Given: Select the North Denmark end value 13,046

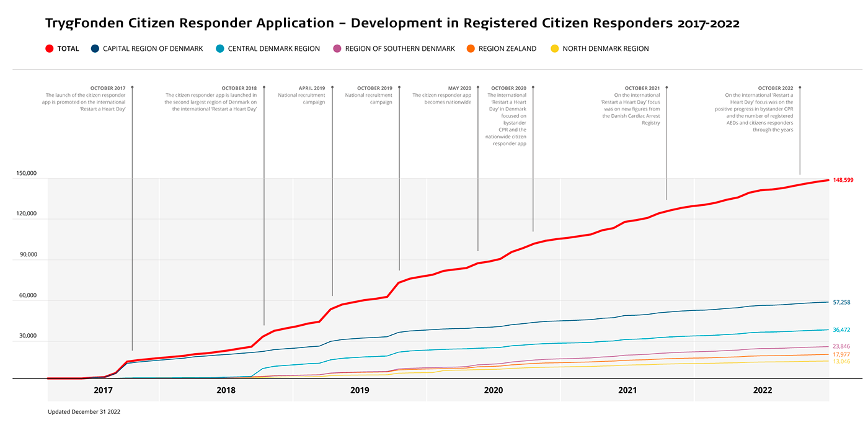Looking at the screenshot, I should [x=841, y=362].
